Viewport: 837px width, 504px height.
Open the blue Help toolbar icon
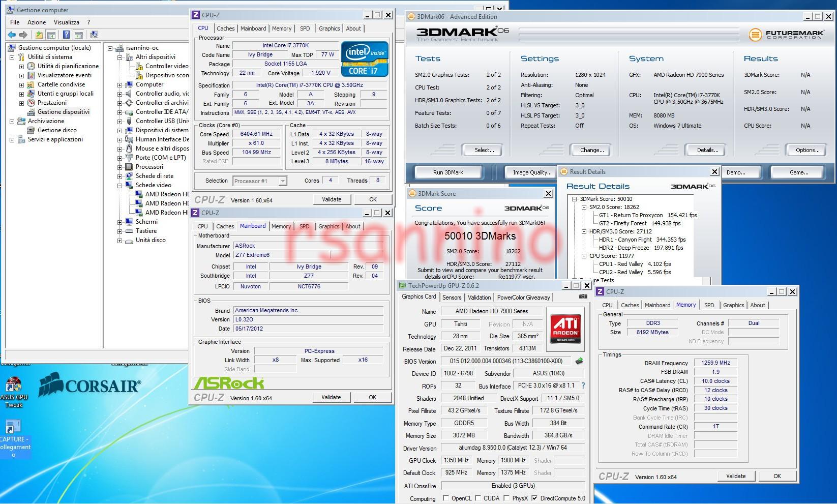(66, 35)
